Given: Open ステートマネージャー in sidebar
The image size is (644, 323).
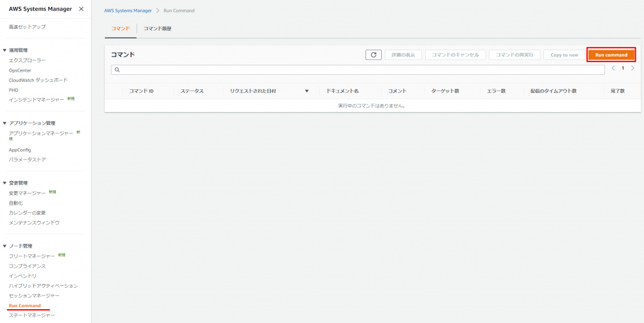Looking at the screenshot, I should 31,315.
